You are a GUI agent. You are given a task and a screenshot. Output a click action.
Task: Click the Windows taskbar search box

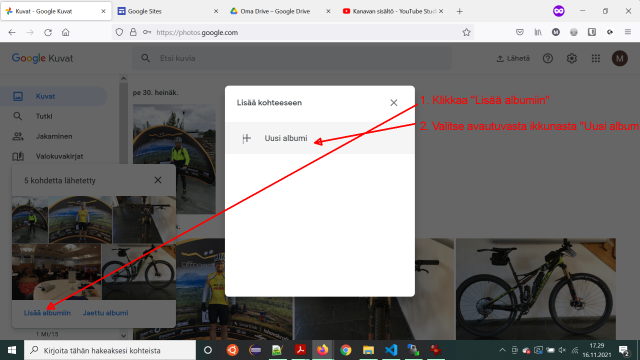tap(110, 350)
